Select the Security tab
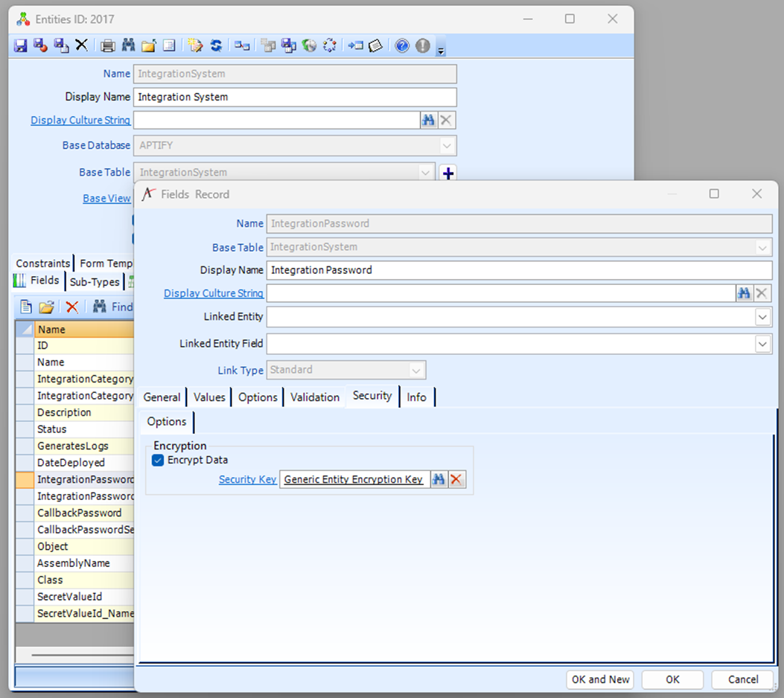784x698 pixels. pyautogui.click(x=372, y=396)
